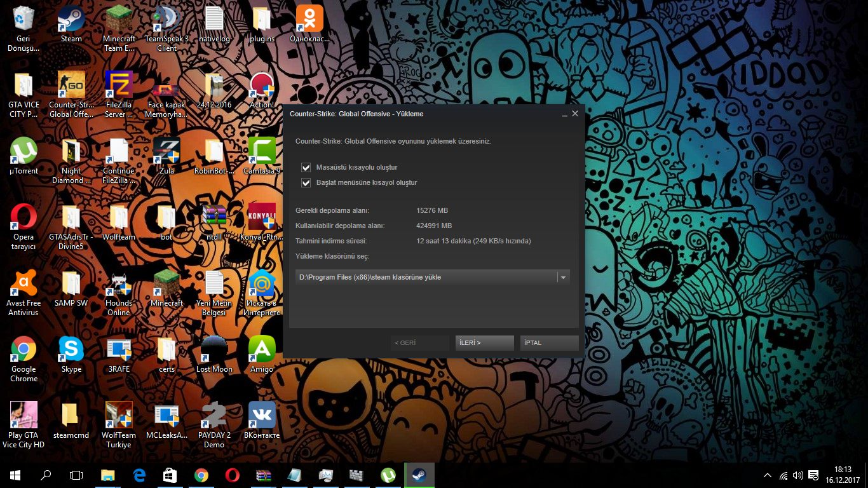
Task: Select the Minecraft Team Extreme icon
Action: tap(119, 29)
